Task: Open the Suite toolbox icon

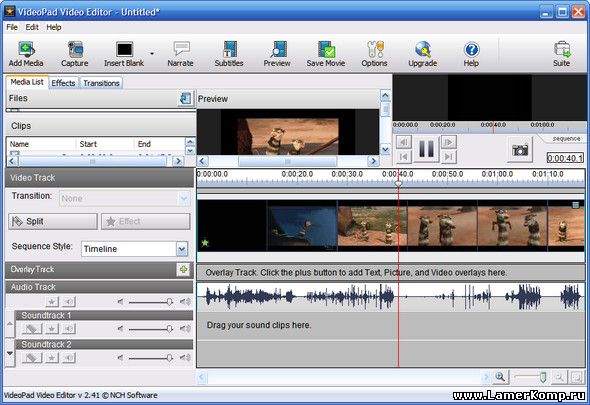Action: click(x=561, y=54)
